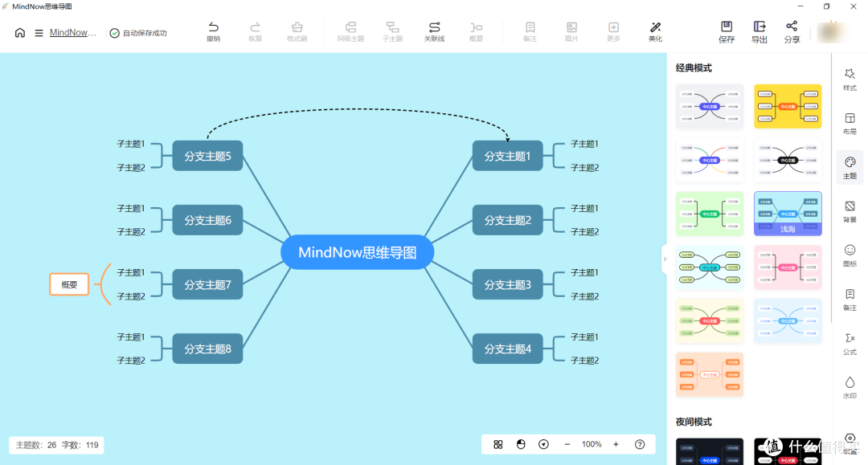Click the compass locate-center icon
The image size is (868, 465).
543,445
